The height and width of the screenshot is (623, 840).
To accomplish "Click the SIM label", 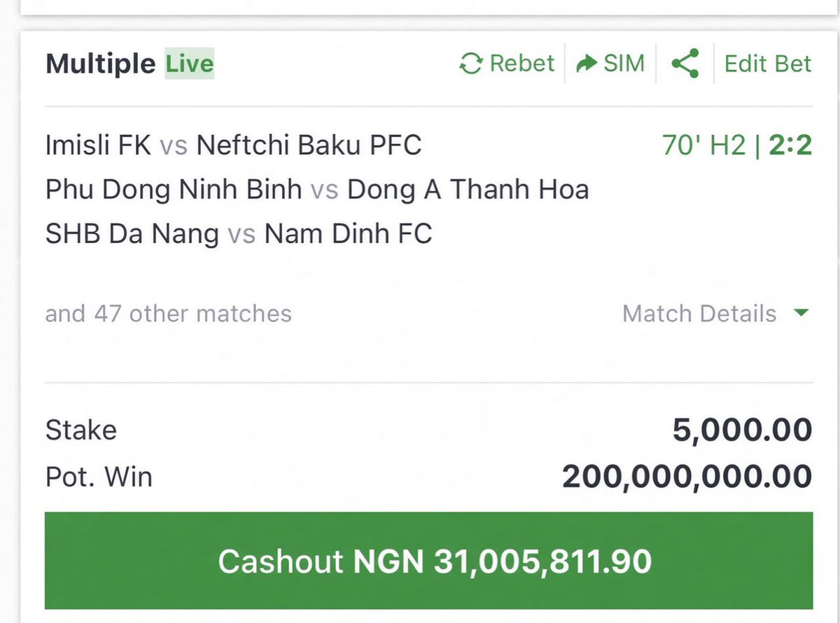I will tap(624, 64).
